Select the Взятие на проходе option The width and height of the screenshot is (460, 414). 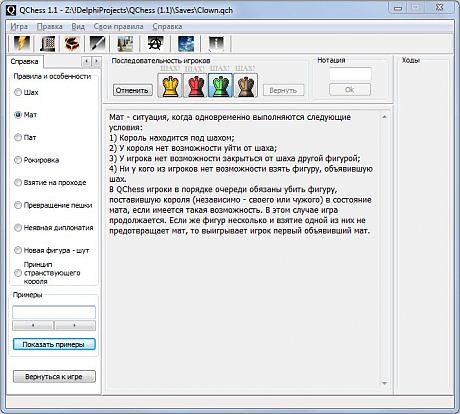[x=50, y=182]
